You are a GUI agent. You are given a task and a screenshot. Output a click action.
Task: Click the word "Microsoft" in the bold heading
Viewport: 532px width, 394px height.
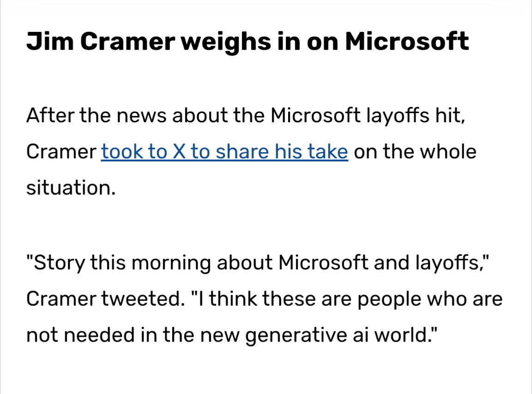pyautogui.click(x=407, y=42)
